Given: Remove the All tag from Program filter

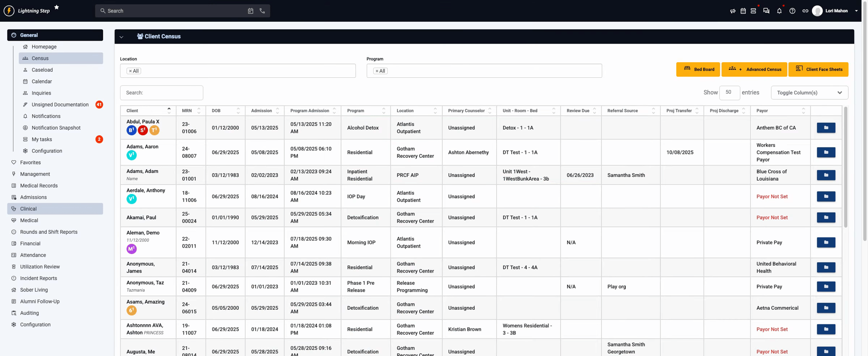Looking at the screenshot, I should click(377, 71).
